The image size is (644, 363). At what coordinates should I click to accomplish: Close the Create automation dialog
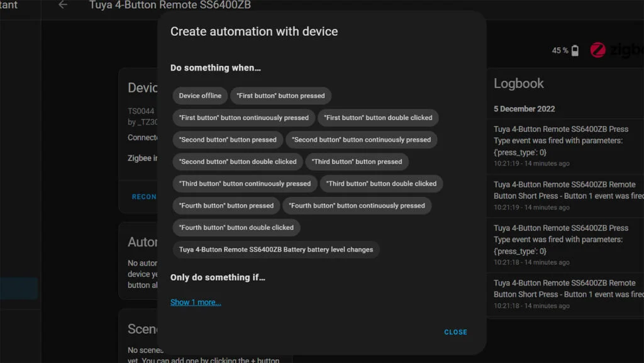click(x=455, y=332)
